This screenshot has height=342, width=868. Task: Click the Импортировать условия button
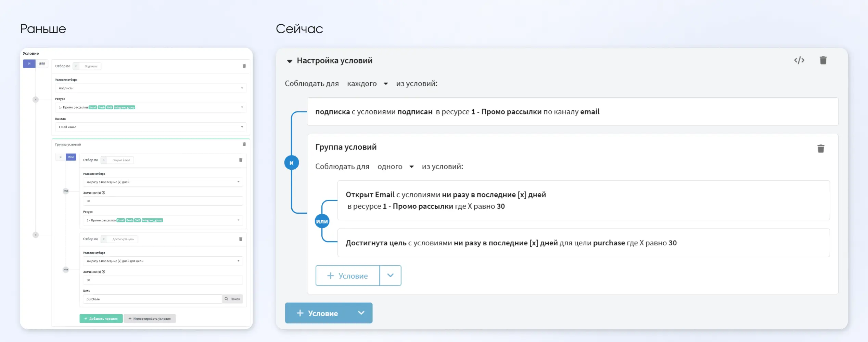pos(150,319)
